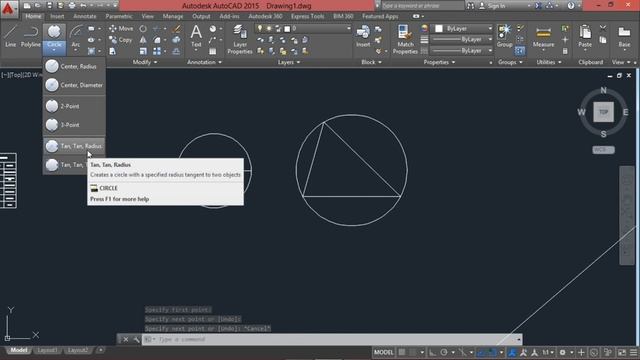Screen dimensions: 640x360
Task: Switch to Layout1 tab
Action: pyautogui.click(x=47, y=350)
